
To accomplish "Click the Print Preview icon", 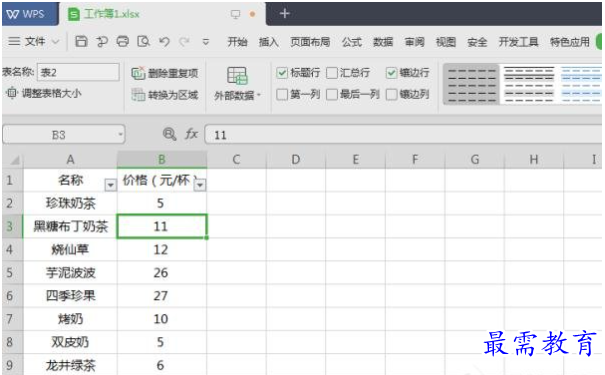I will click(x=144, y=41).
